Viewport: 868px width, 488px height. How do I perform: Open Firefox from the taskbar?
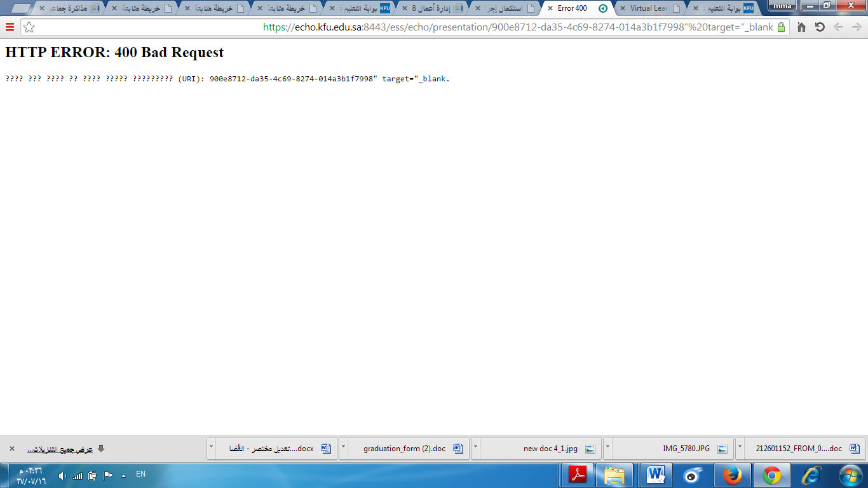pyautogui.click(x=733, y=475)
